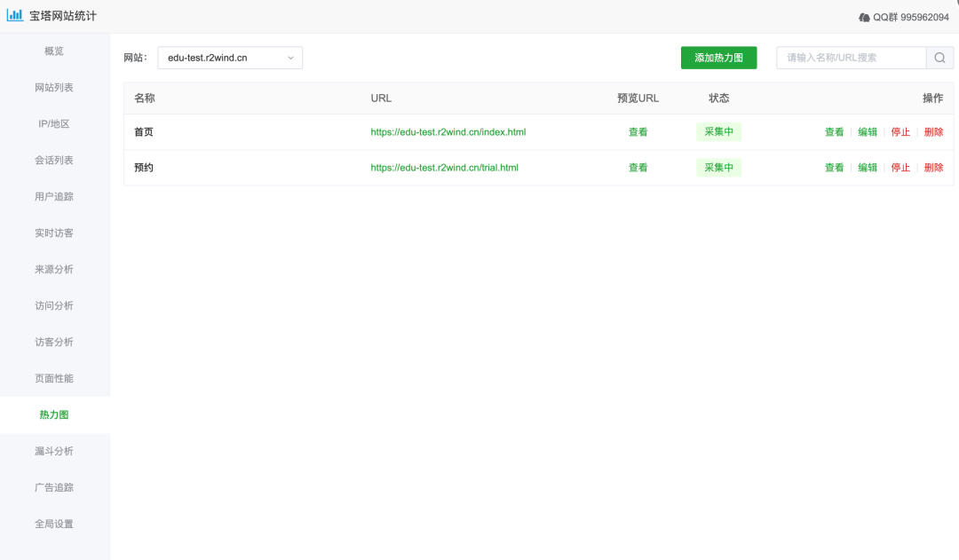The width and height of the screenshot is (959, 560).
Task: Click the 预约 name cell
Action: click(x=144, y=168)
